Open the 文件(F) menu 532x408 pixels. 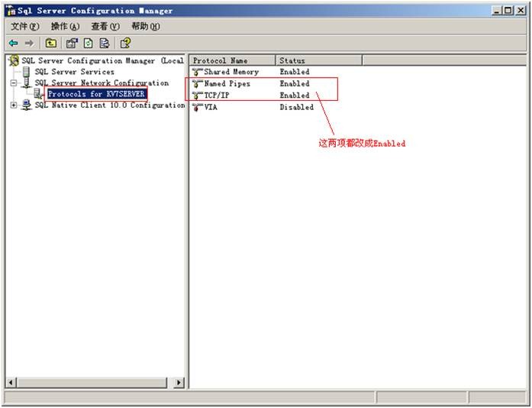[24, 26]
